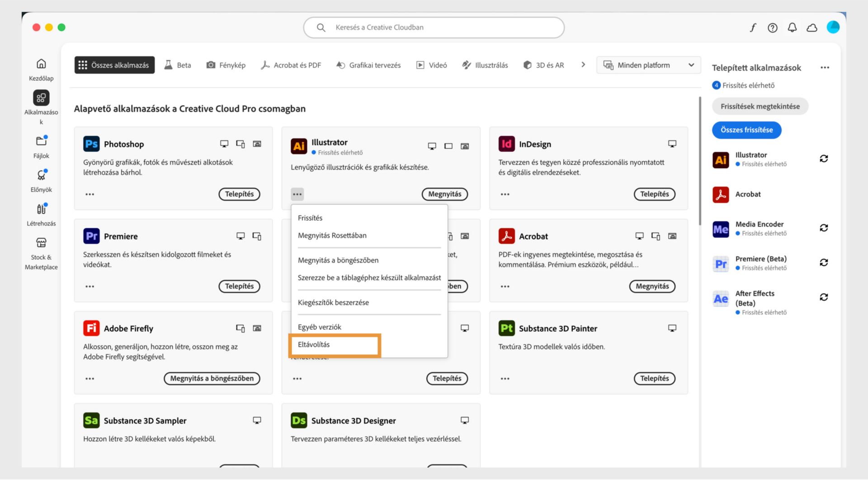868x480 pixels.
Task: Open the Fájlok sidebar icon
Action: pos(41,141)
